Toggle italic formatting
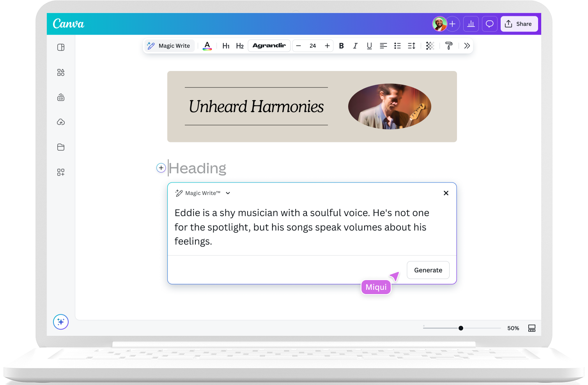The width and height of the screenshot is (588, 385). click(355, 46)
